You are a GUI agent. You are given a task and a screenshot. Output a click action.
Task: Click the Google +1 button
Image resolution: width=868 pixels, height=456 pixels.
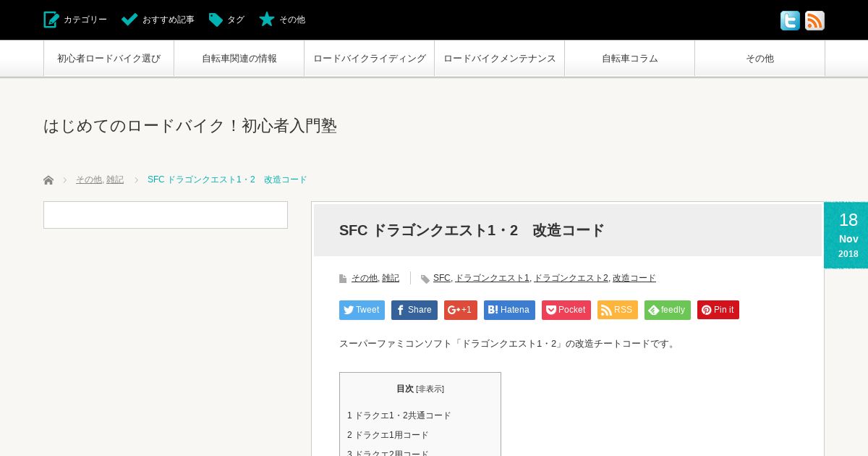pyautogui.click(x=461, y=310)
